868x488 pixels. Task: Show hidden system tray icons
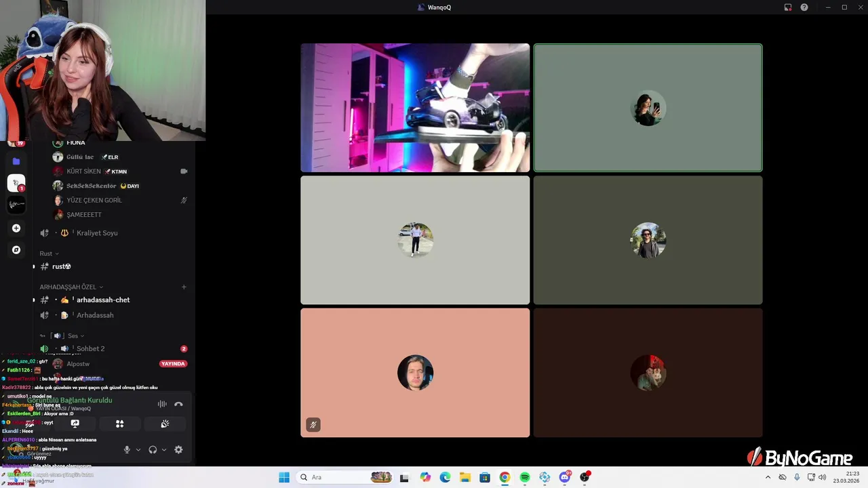tap(768, 477)
